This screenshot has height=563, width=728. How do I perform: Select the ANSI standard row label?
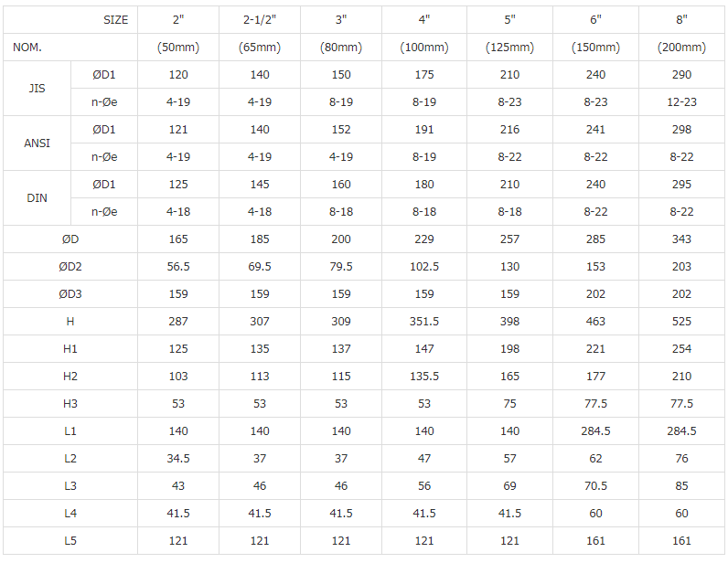point(37,143)
